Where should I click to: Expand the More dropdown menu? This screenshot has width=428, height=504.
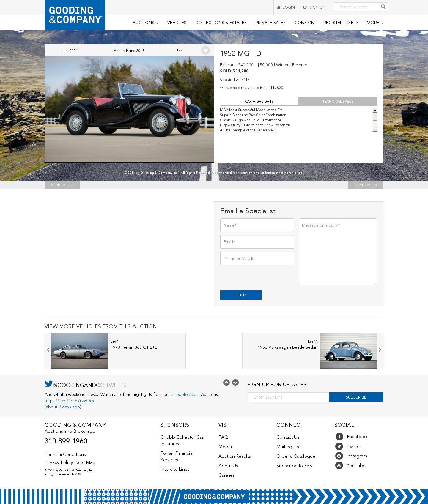[375, 23]
